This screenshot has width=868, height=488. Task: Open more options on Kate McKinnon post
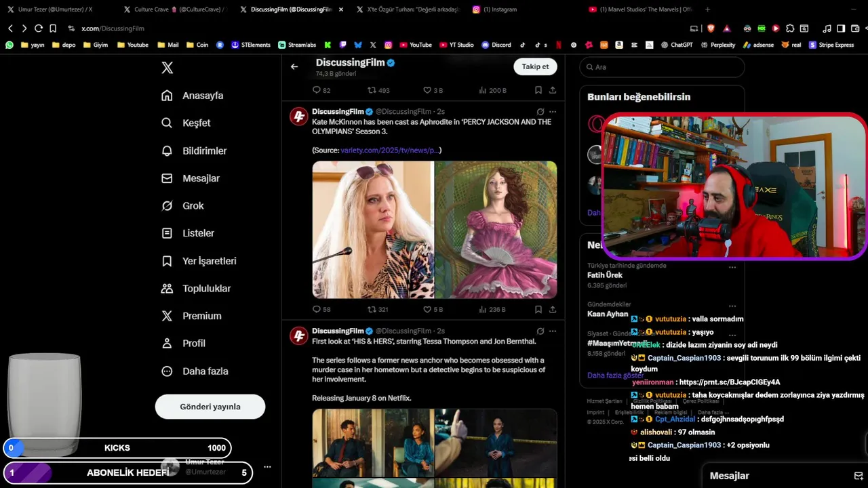pos(553,112)
